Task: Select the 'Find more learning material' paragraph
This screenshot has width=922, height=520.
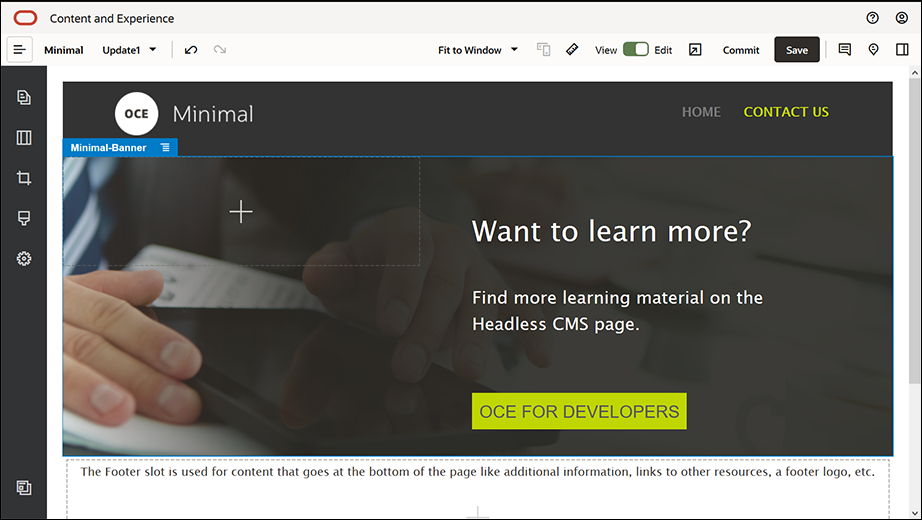Action: [x=617, y=311]
